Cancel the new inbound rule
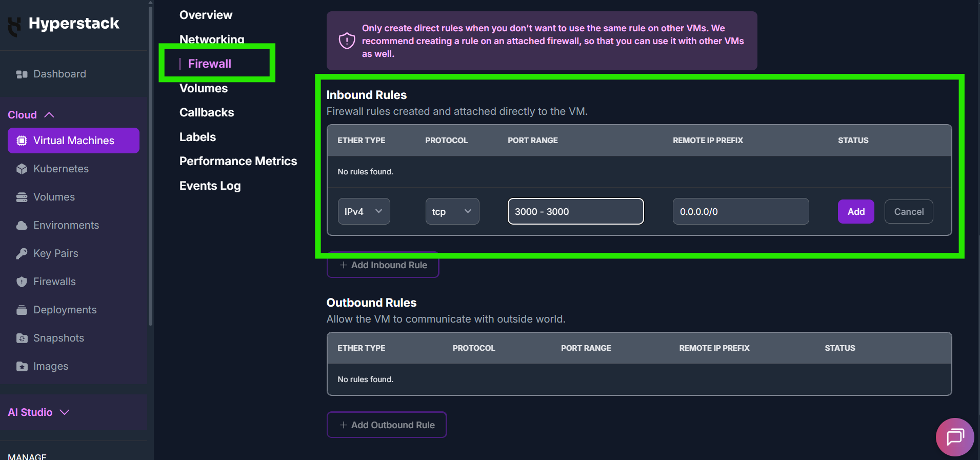Screen dimensions: 980x460 (x=909, y=211)
